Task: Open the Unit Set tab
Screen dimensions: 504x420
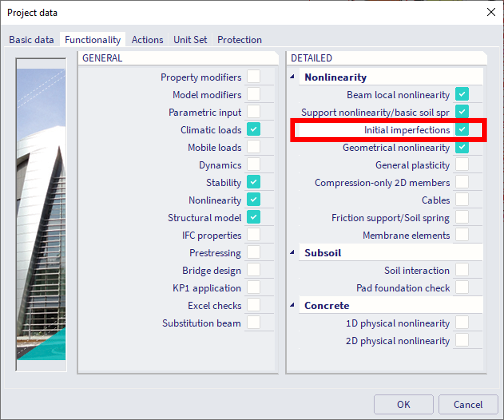Action: (190, 39)
